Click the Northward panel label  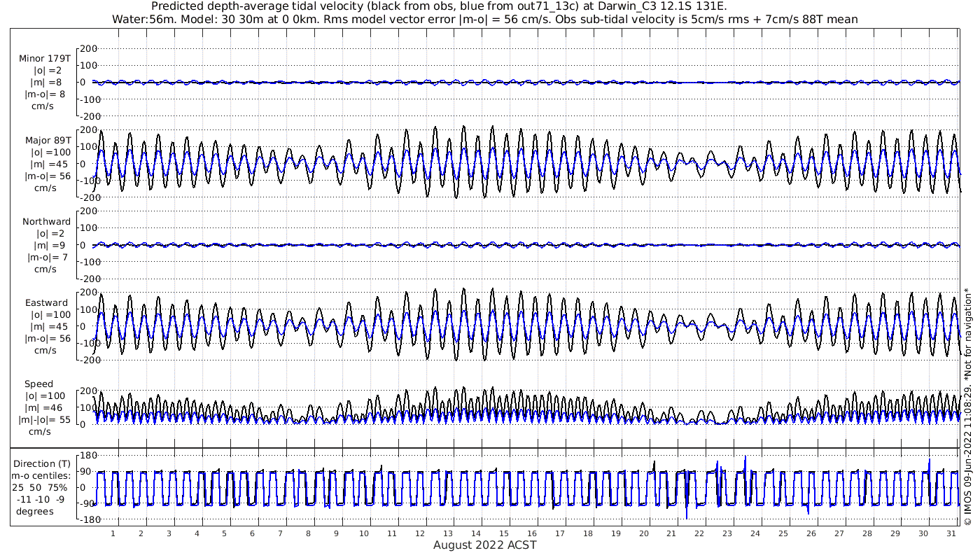(46, 222)
